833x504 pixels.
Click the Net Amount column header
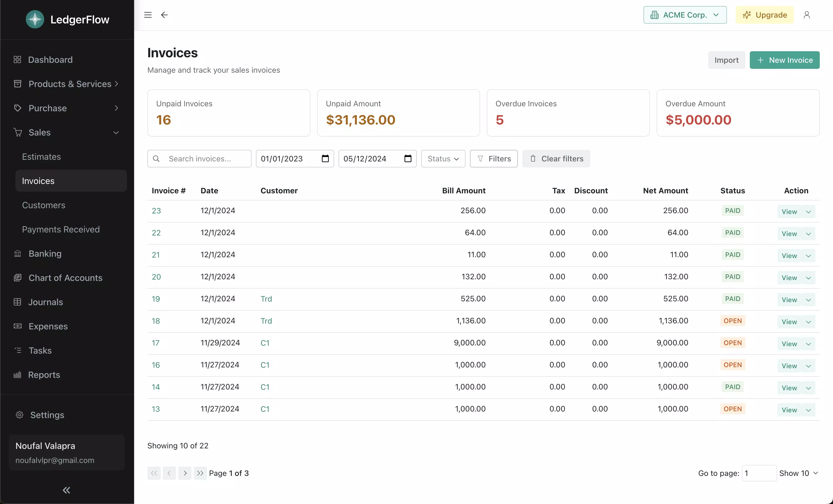tap(665, 191)
